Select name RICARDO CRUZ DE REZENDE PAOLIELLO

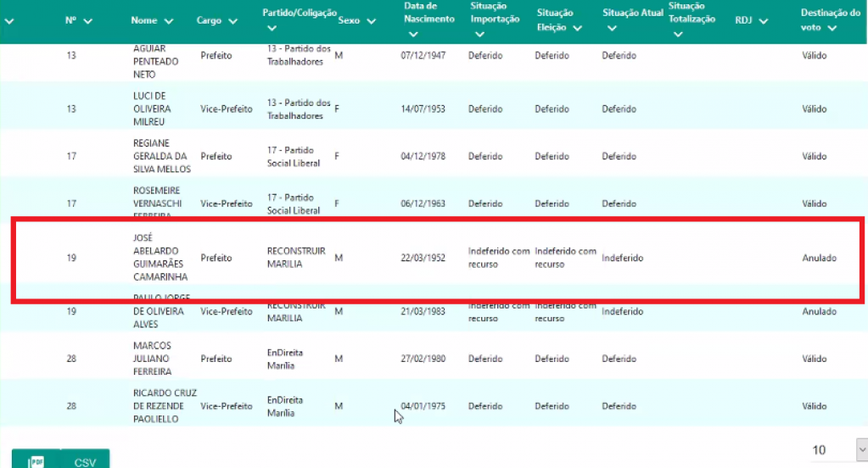click(165, 405)
